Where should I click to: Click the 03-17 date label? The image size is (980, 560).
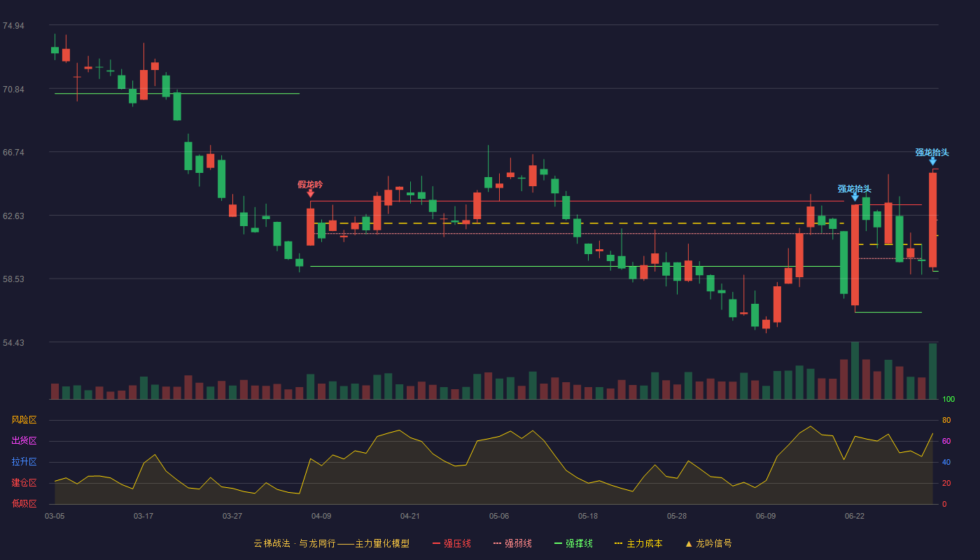coord(143,516)
